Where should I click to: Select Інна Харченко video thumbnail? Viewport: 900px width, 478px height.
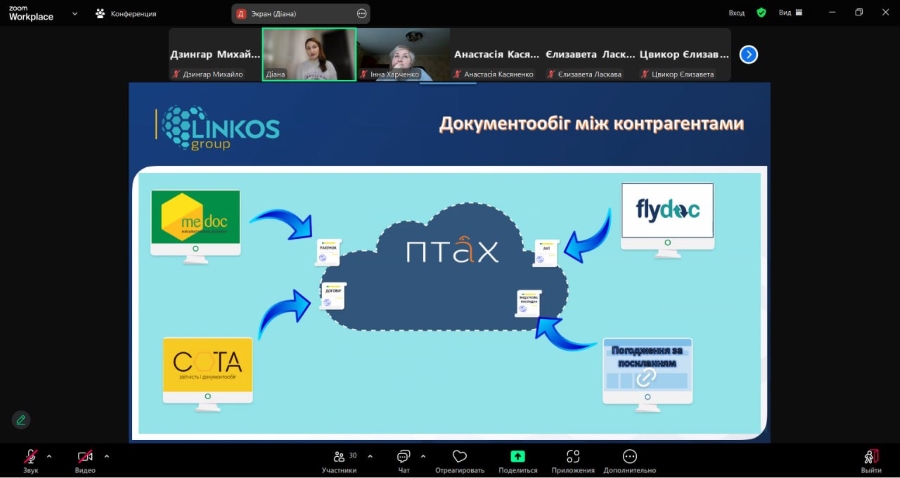[x=402, y=55]
